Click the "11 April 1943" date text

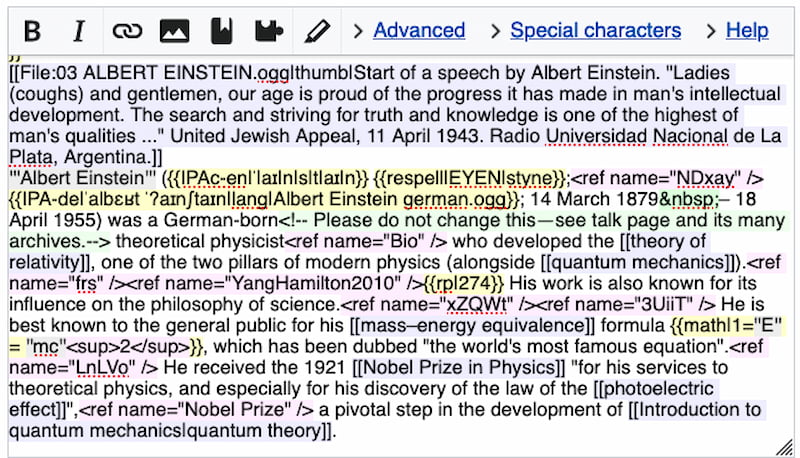point(425,136)
